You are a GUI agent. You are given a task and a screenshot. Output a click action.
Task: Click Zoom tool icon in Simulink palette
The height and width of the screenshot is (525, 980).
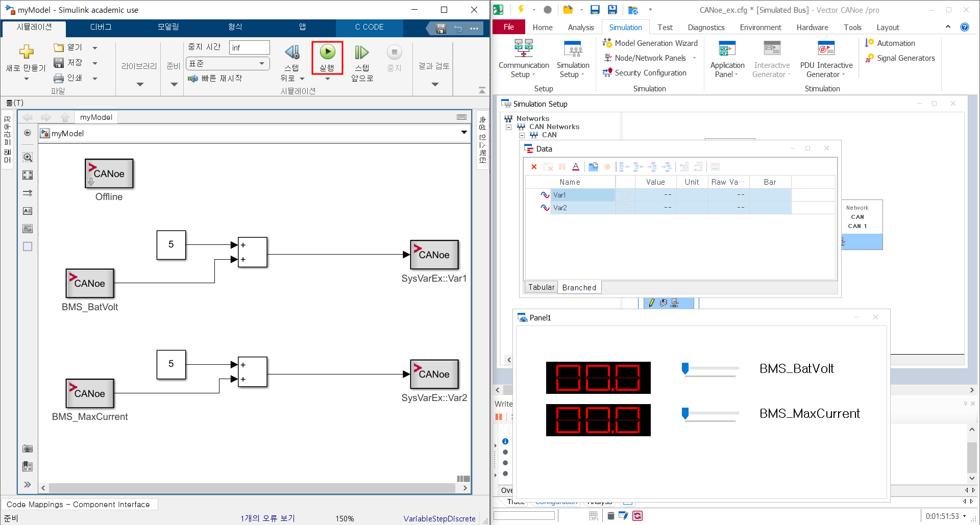(28, 157)
